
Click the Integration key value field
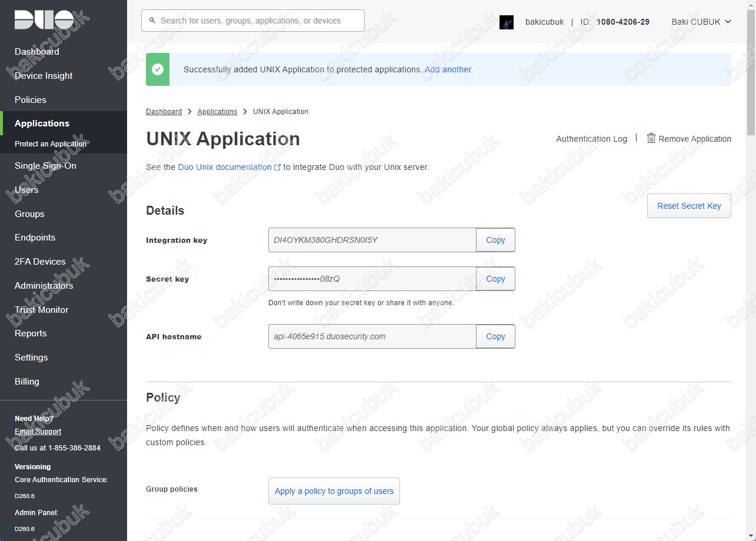pos(372,240)
